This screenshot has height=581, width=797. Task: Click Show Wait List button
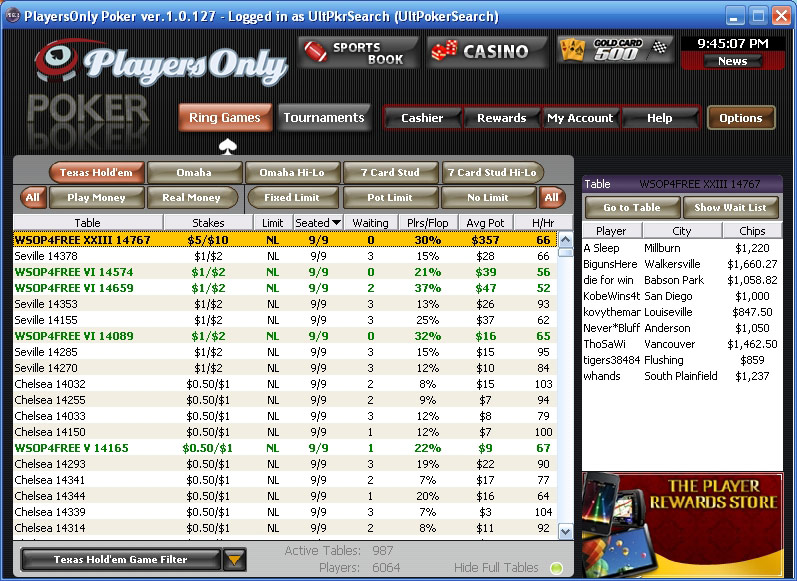730,207
